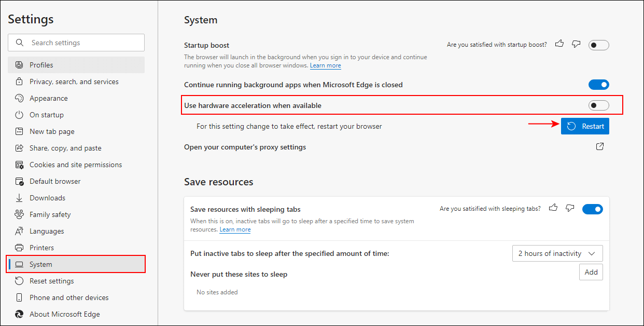Go to Downloads settings

76,198
